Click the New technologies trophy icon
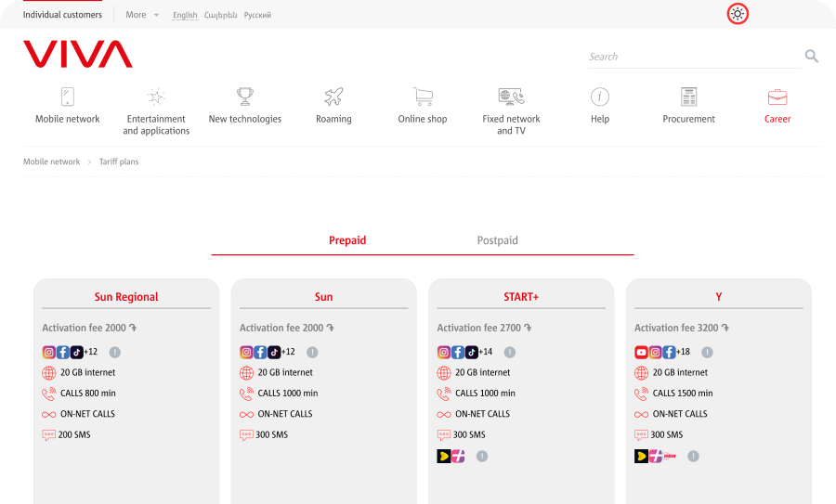 coord(244,97)
